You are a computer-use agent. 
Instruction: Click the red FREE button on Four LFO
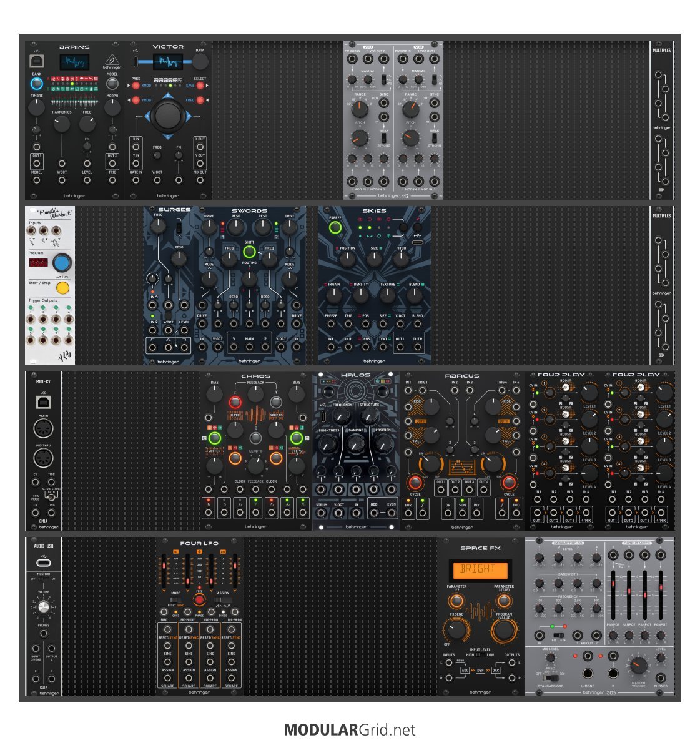199,599
